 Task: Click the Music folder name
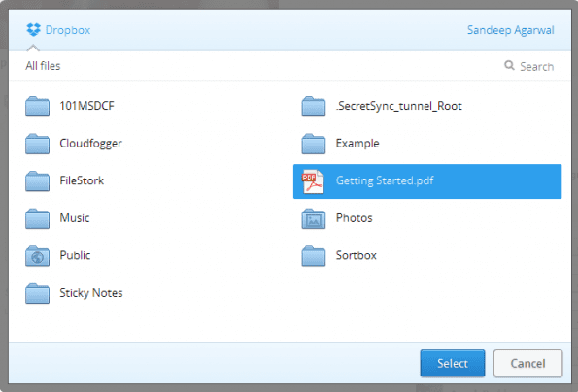tap(75, 218)
